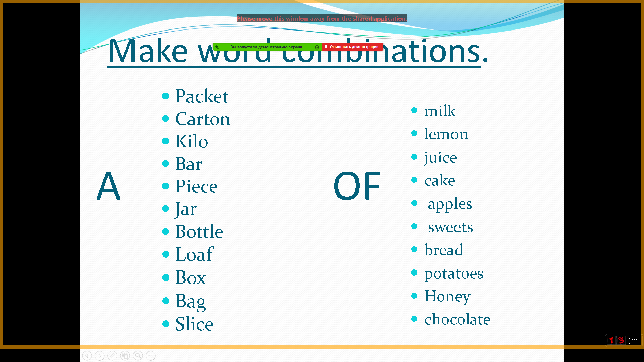Expand the slide navigation dropdown

click(x=126, y=355)
